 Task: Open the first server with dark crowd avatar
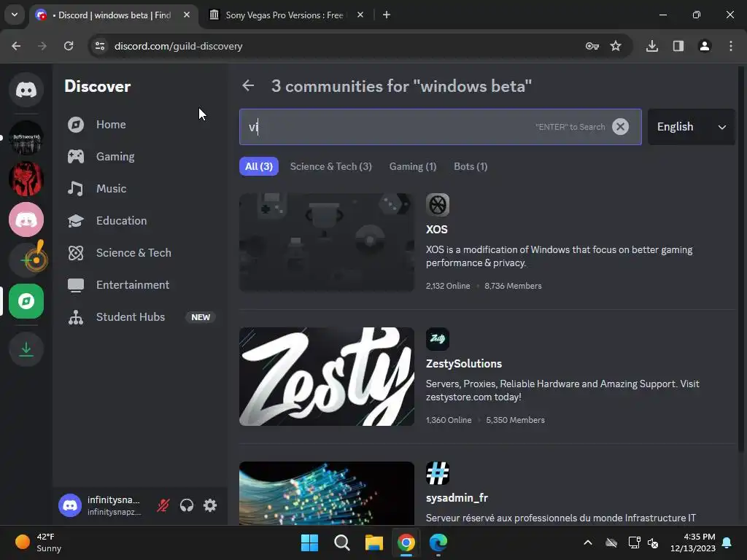point(26,138)
